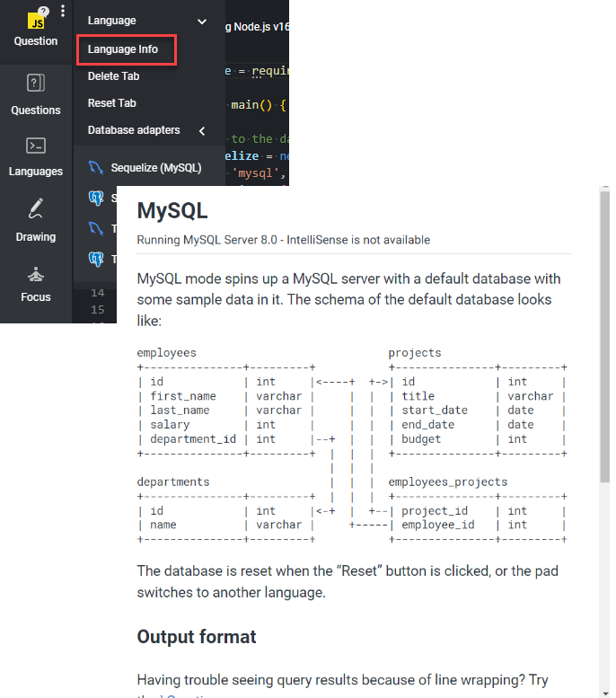Click the second MySQL dolphin adapter icon

(96, 228)
